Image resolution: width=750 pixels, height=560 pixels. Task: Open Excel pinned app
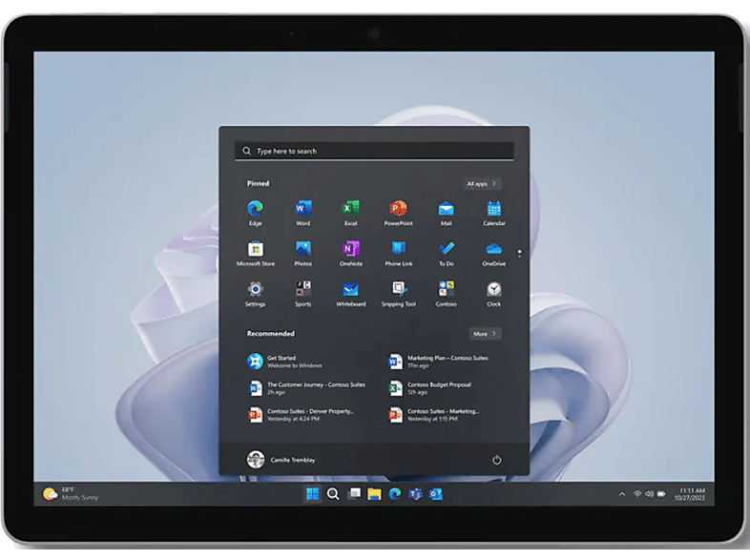[x=350, y=213]
